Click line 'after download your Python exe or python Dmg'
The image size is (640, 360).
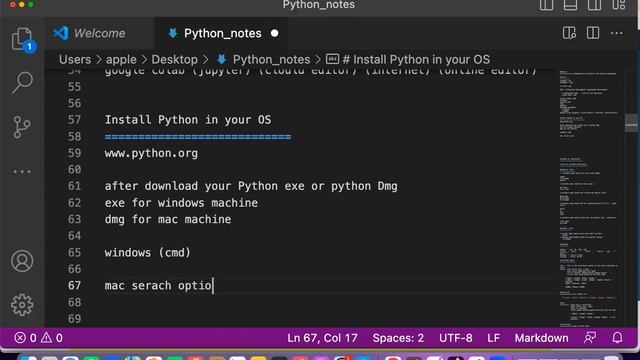coord(251,186)
